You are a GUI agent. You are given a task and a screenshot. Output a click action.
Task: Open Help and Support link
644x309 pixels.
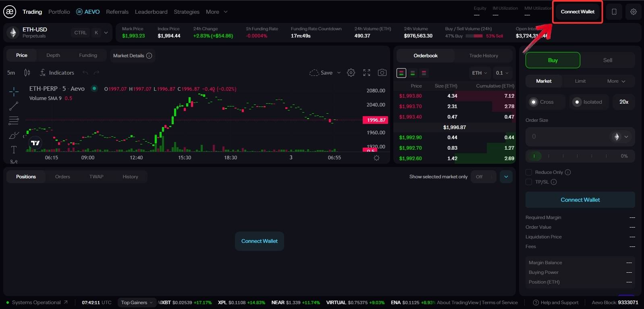point(556,303)
